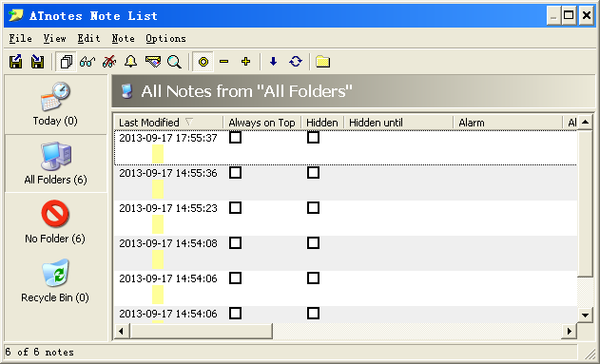Viewport: 600px width, 364px height.
Task: Click the yellow plus toolbar icon
Action: click(245, 62)
